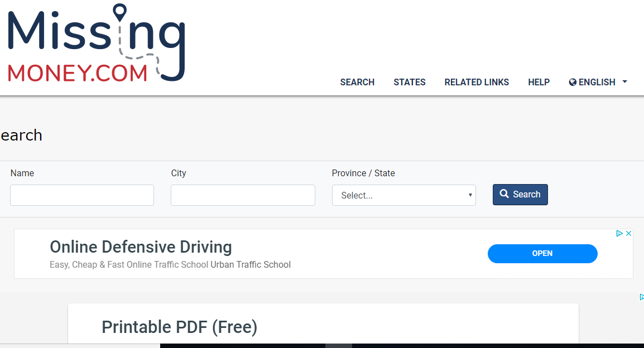Screen dimensions: 644x348
Task: Focus the Name text field
Action: (82, 195)
